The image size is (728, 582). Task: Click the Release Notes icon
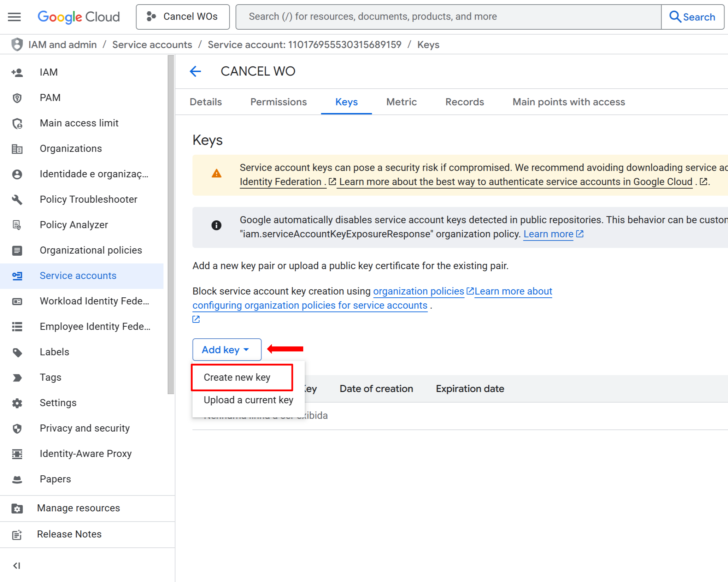point(17,534)
